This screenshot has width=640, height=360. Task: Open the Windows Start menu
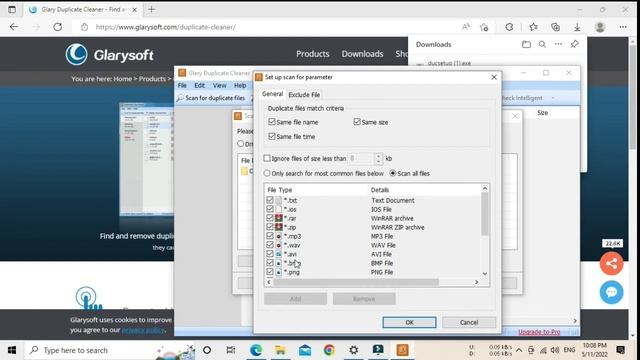click(x=12, y=350)
